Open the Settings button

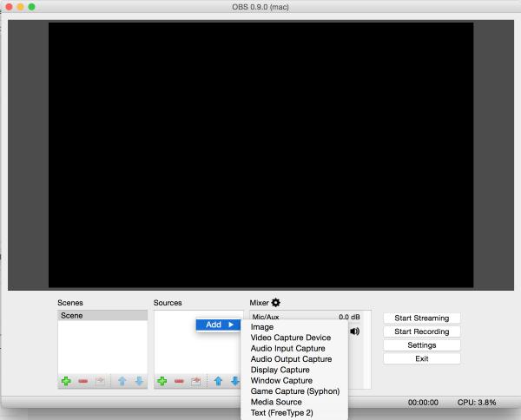(x=421, y=345)
